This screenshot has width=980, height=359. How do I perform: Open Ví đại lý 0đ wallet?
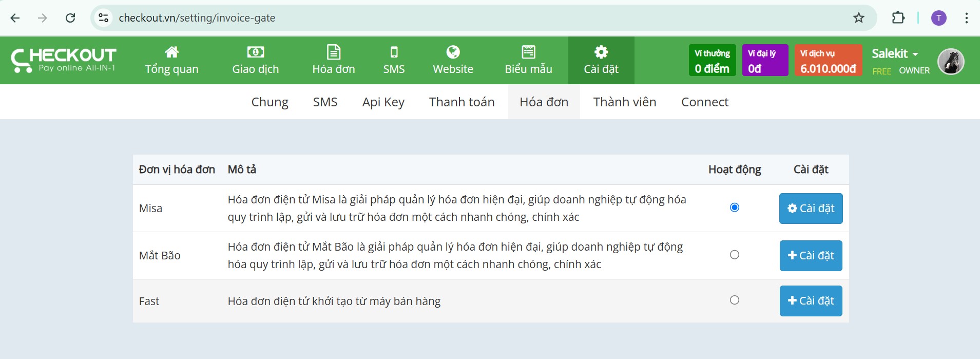click(765, 60)
